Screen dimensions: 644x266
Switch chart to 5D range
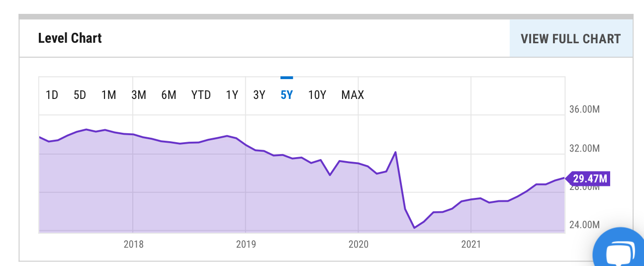pyautogui.click(x=80, y=95)
